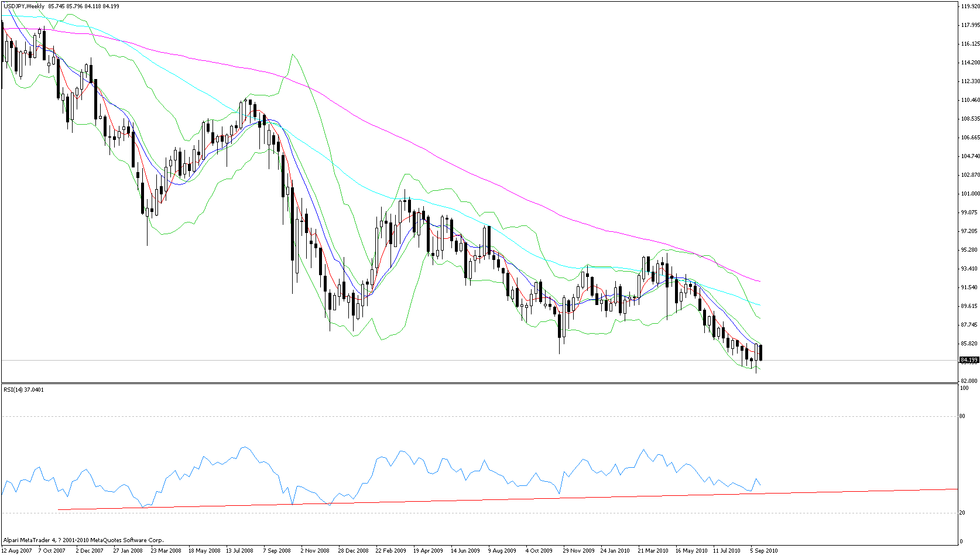Click the 114.200 price axis label

coord(971,63)
